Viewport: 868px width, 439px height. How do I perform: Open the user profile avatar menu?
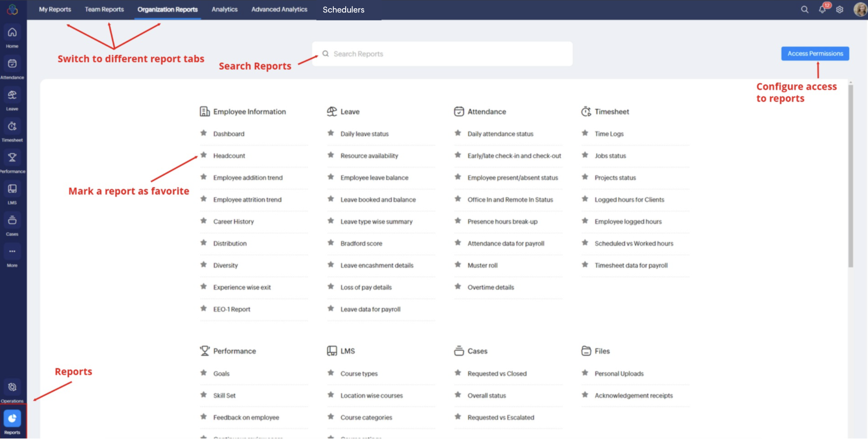click(x=860, y=10)
